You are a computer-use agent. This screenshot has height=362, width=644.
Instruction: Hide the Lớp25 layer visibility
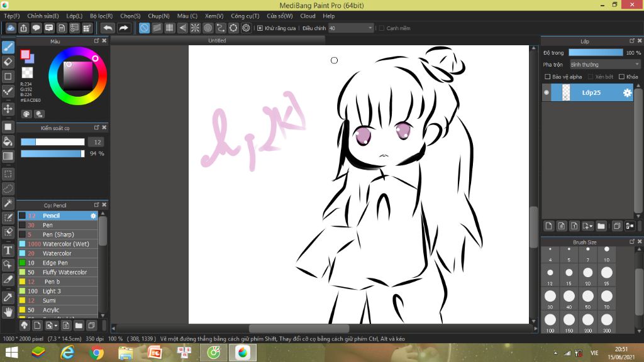(547, 92)
